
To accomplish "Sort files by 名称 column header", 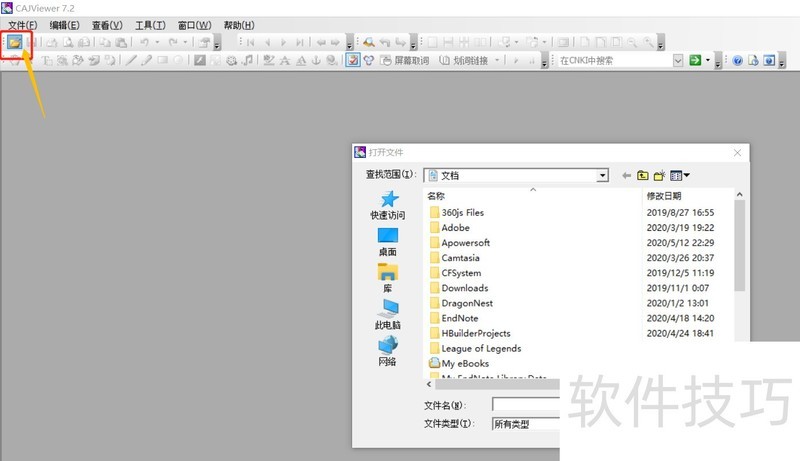I will [x=436, y=196].
